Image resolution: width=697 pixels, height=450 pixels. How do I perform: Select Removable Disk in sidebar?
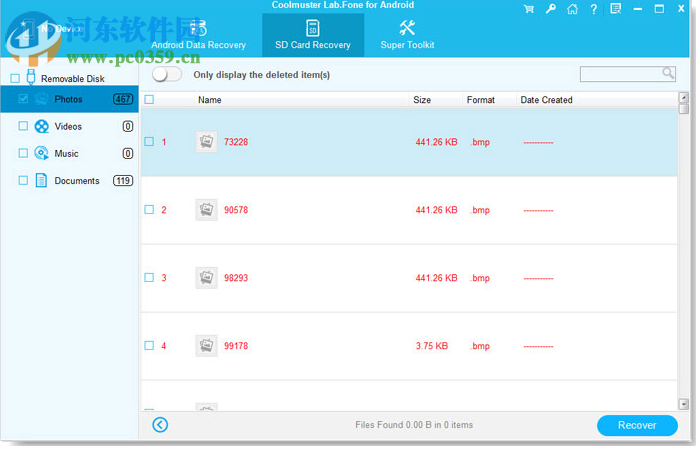point(72,79)
